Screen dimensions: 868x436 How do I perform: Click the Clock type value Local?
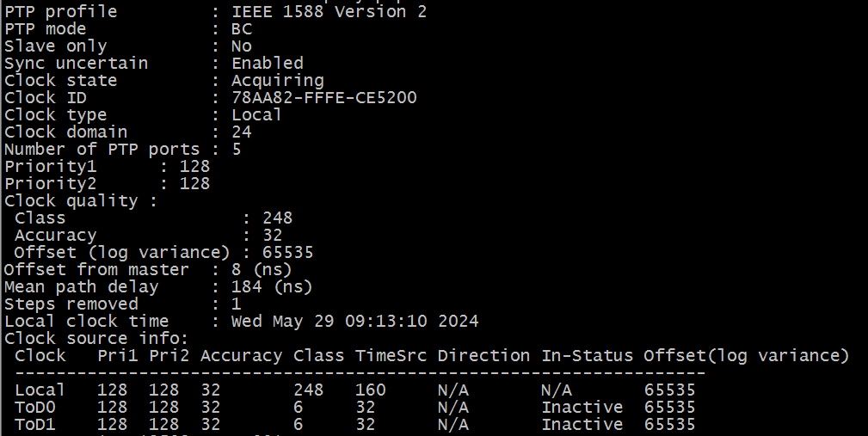pyautogui.click(x=256, y=114)
